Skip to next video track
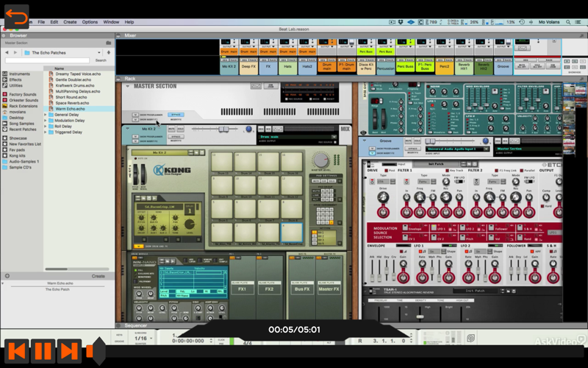Viewport: 588px width, 368px height. coord(69,351)
